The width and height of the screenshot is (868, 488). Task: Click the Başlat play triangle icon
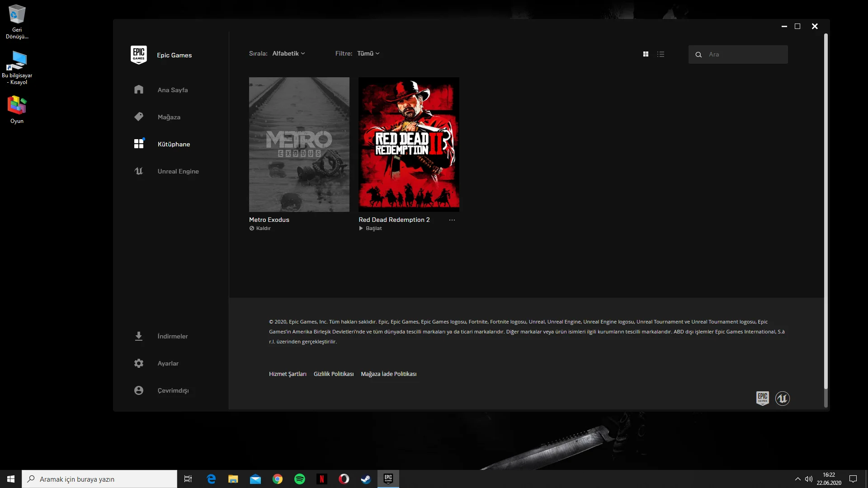coord(361,228)
